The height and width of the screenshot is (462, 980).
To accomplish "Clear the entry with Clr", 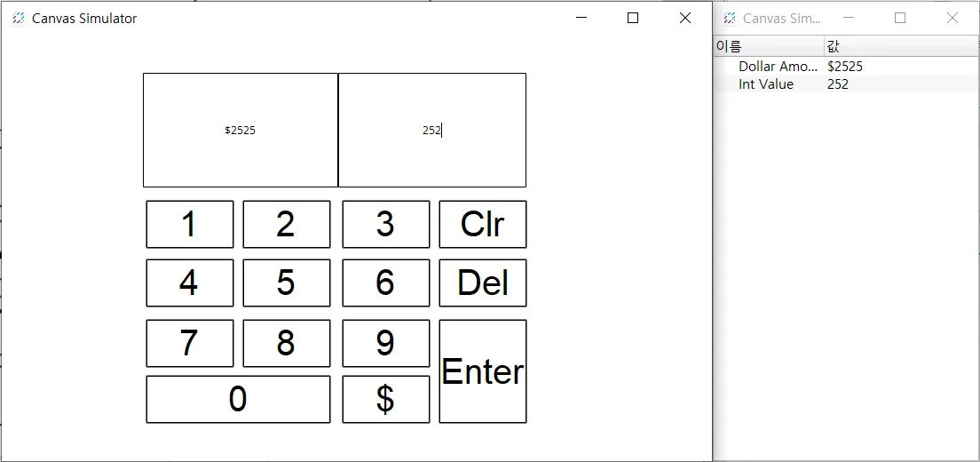I will point(482,224).
